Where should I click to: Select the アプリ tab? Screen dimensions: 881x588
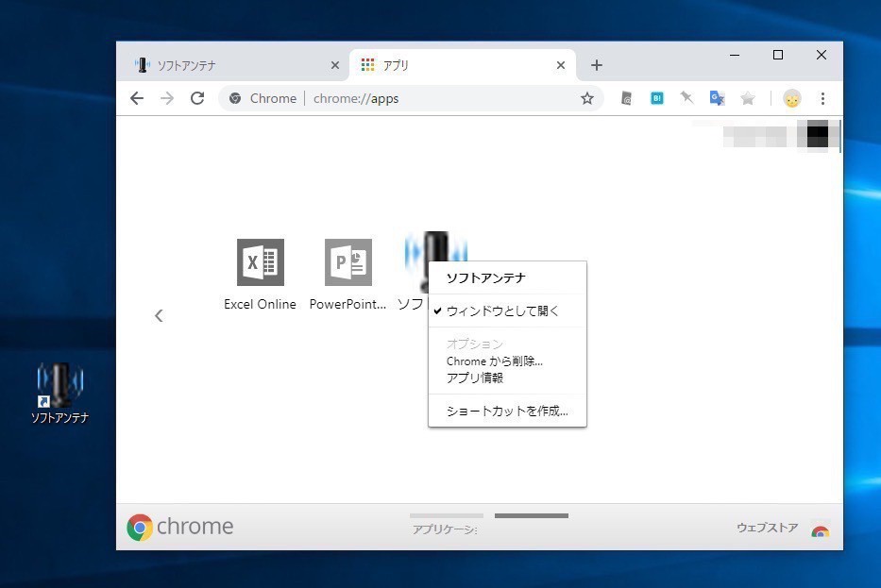pos(463,65)
